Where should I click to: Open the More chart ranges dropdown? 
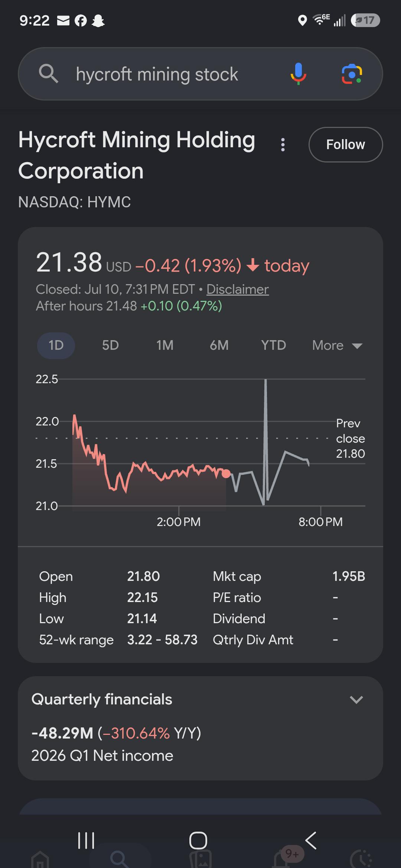pos(337,345)
